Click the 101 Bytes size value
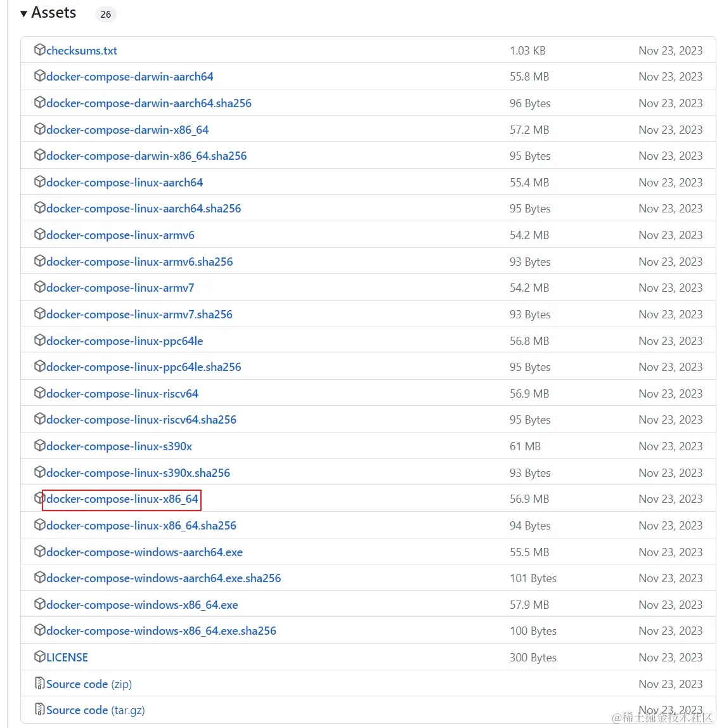Viewport: 717px width, 728px height. (533, 578)
